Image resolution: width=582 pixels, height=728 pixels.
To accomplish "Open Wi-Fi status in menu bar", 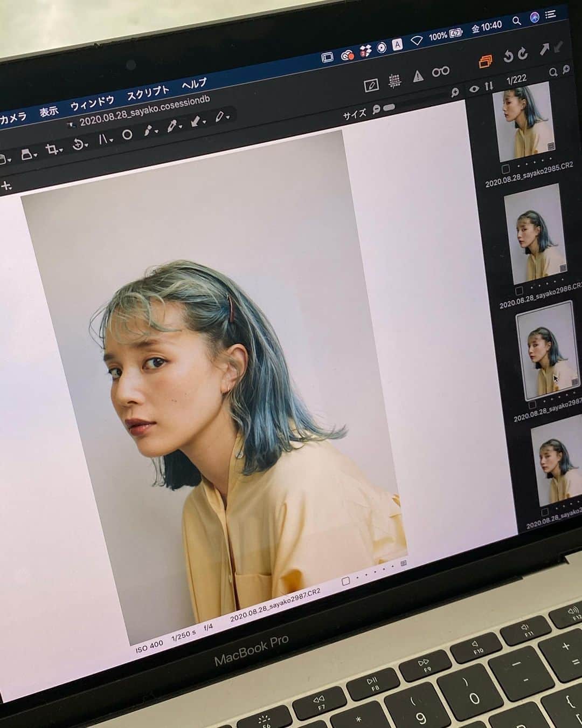I will click(x=416, y=40).
